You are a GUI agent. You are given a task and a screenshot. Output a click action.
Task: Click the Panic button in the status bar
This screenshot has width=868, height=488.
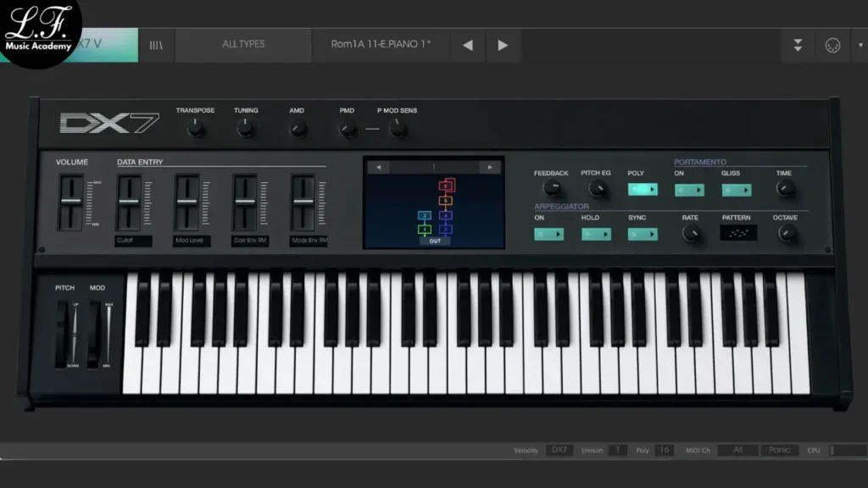click(779, 450)
